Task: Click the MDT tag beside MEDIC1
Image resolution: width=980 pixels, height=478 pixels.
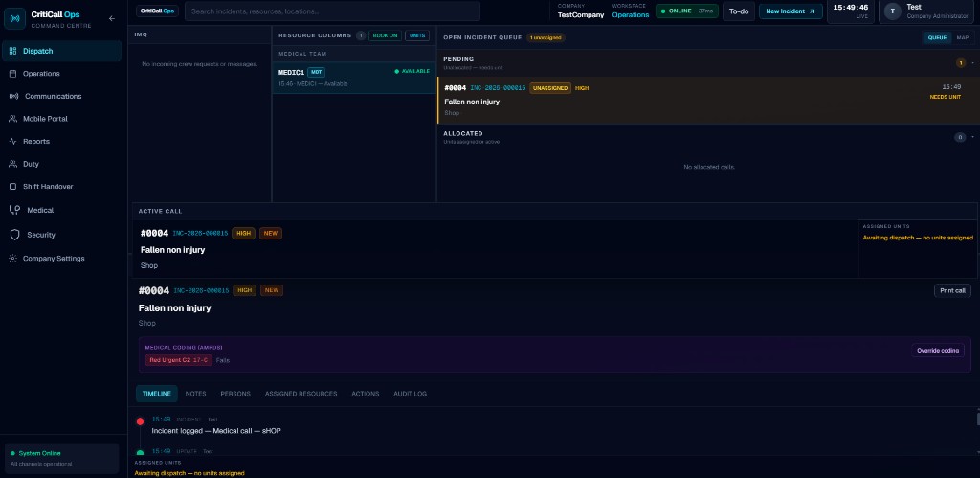Action: (316, 72)
